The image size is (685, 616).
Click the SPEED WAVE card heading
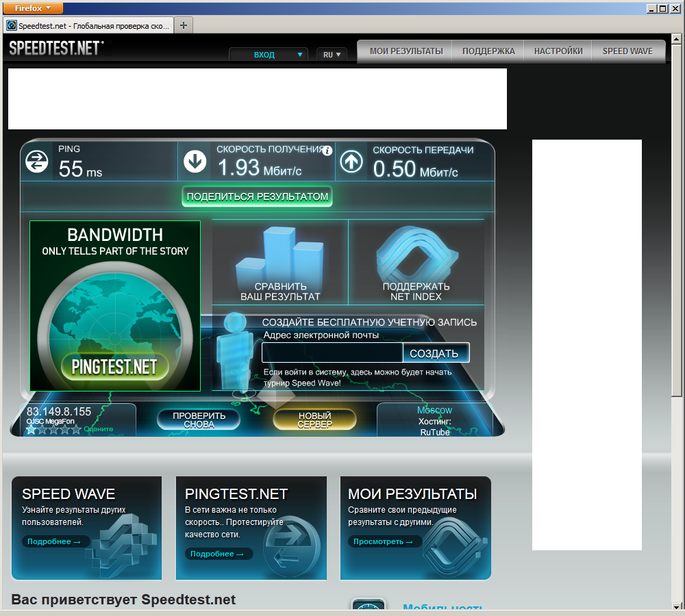tap(68, 493)
